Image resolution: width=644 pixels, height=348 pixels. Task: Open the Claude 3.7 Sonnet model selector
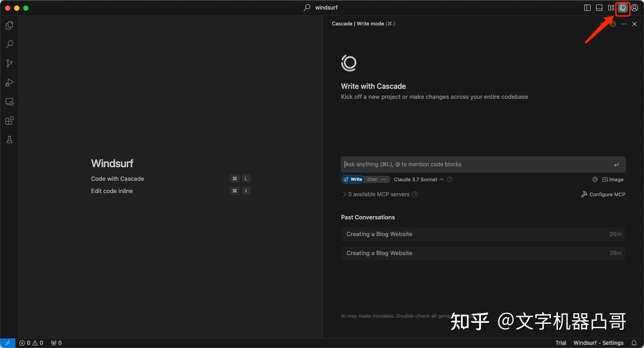(419, 179)
